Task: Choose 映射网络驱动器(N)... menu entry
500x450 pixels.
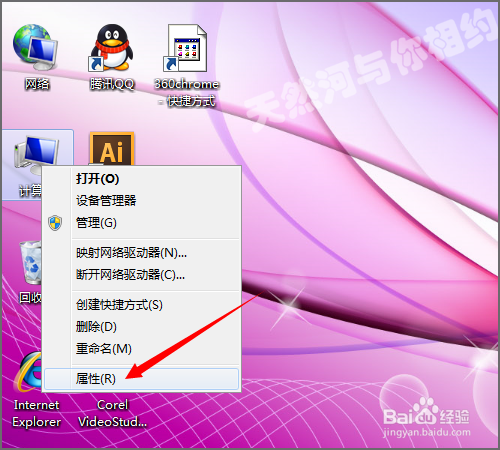Action: point(141,253)
